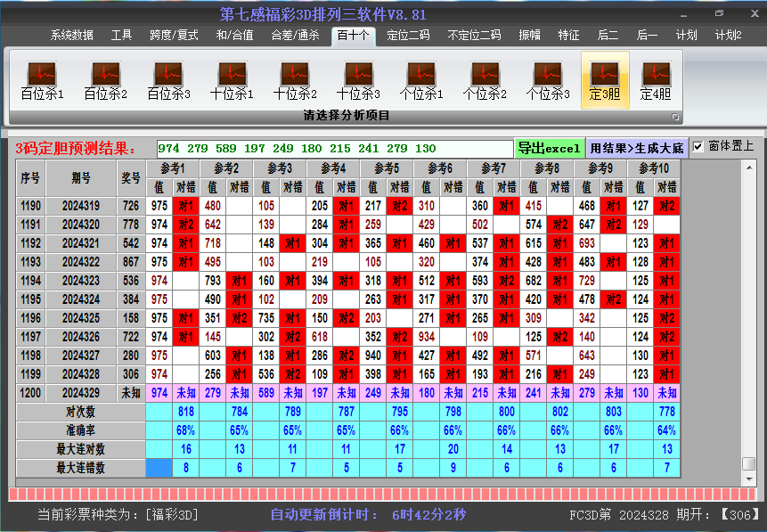Click the 最大连错数 row label

(81, 469)
